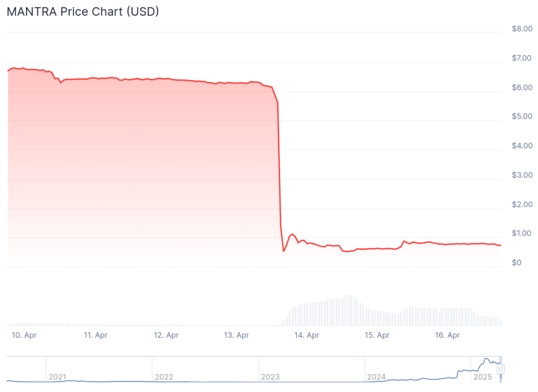Click the 16. Apr date label
The height and width of the screenshot is (392, 538).
[x=447, y=335]
